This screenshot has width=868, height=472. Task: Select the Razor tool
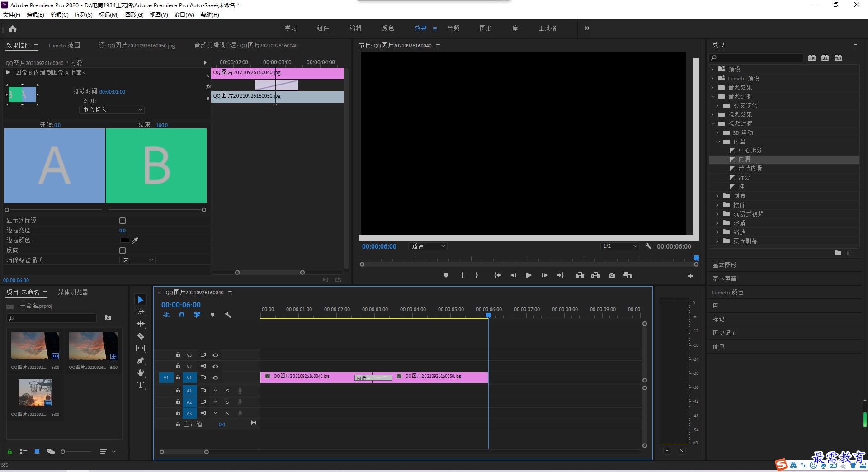tap(141, 336)
